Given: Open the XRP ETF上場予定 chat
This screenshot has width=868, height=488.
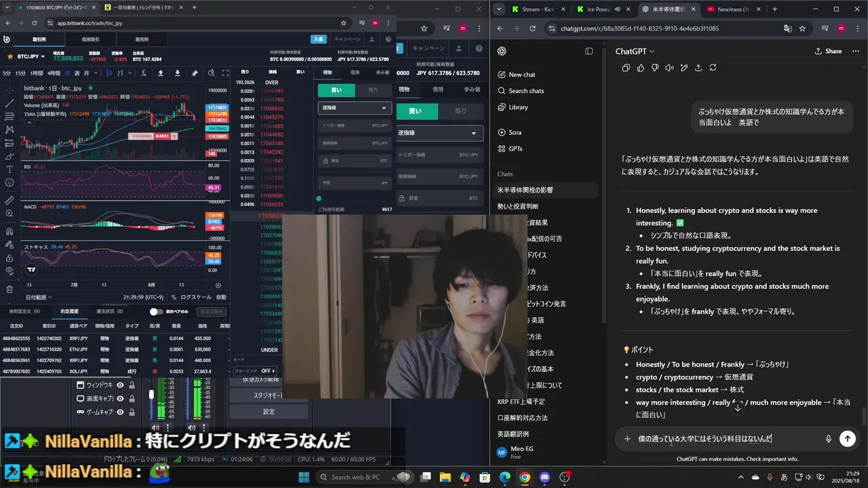Looking at the screenshot, I should (x=521, y=401).
